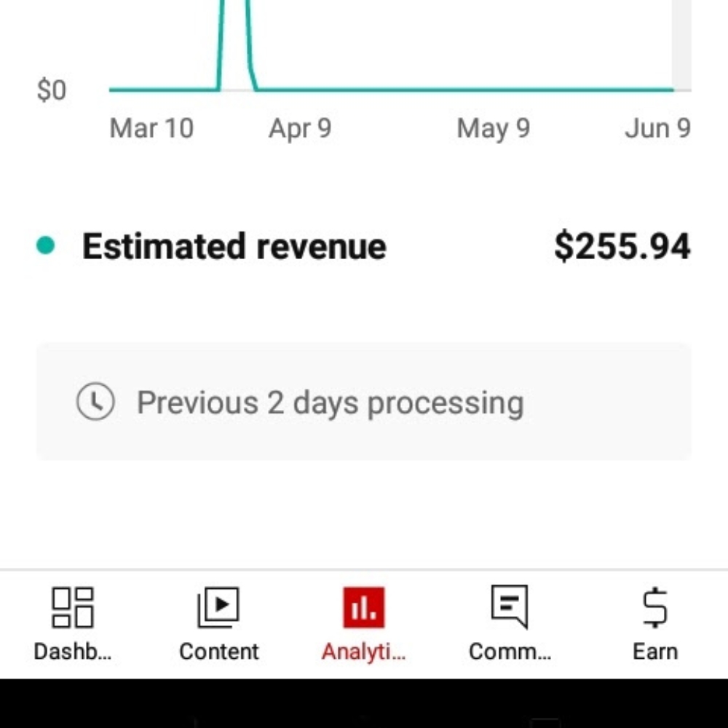Tap the Dashboard label text
This screenshot has height=728, width=728.
(72, 651)
